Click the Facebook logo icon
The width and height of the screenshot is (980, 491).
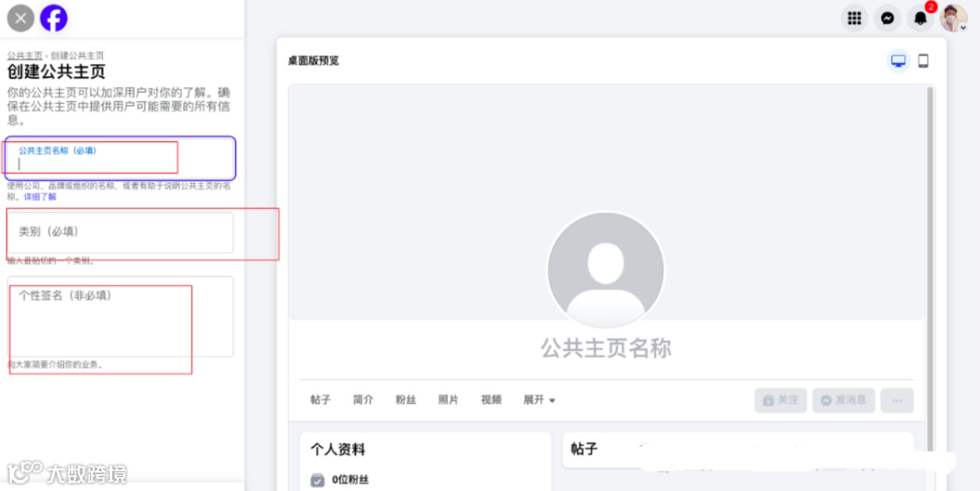tap(54, 18)
